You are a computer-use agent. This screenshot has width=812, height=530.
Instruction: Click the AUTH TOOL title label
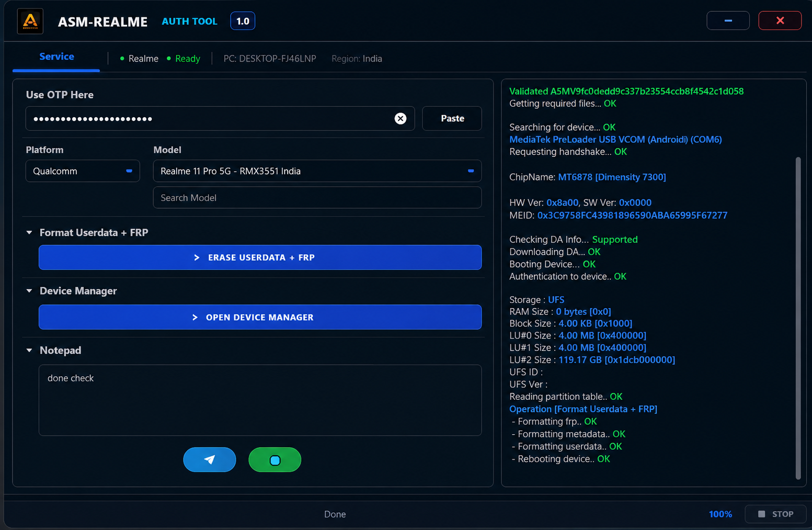coord(189,21)
